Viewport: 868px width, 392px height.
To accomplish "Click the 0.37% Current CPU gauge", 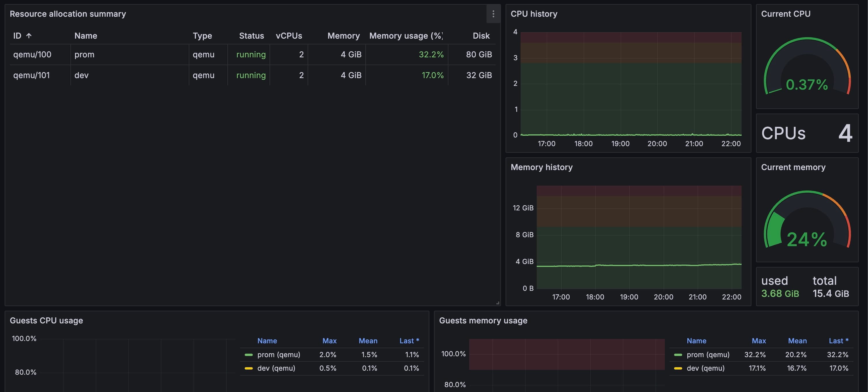I will (x=807, y=66).
